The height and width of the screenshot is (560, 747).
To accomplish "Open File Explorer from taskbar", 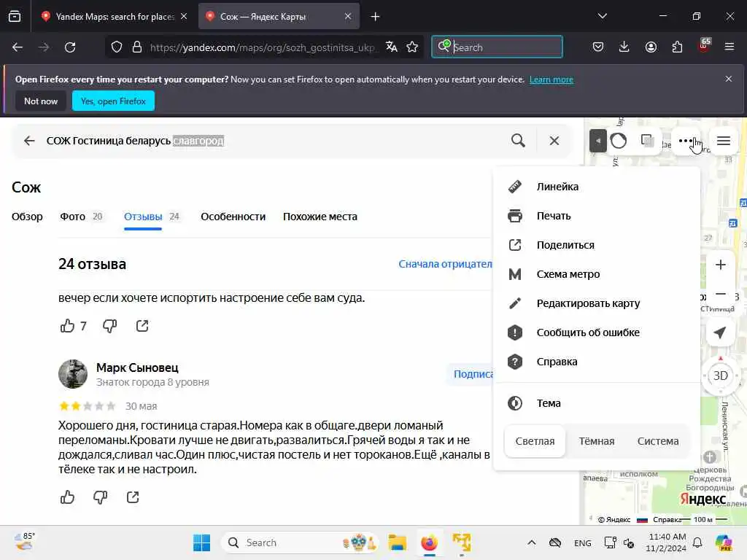I will coord(397,542).
